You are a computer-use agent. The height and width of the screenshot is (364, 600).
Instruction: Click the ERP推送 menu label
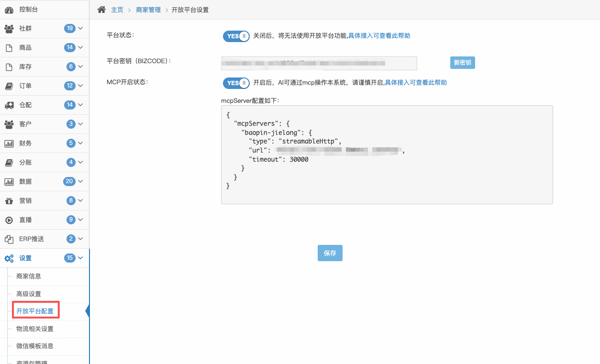tap(32, 239)
